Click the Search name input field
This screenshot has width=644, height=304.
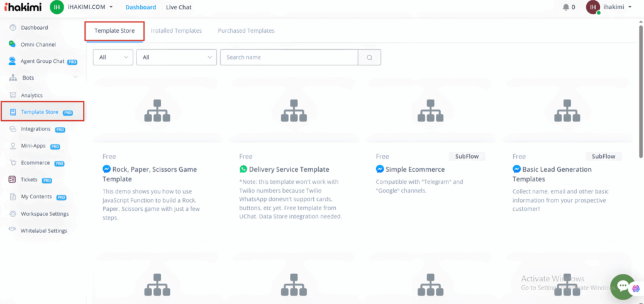tap(289, 57)
